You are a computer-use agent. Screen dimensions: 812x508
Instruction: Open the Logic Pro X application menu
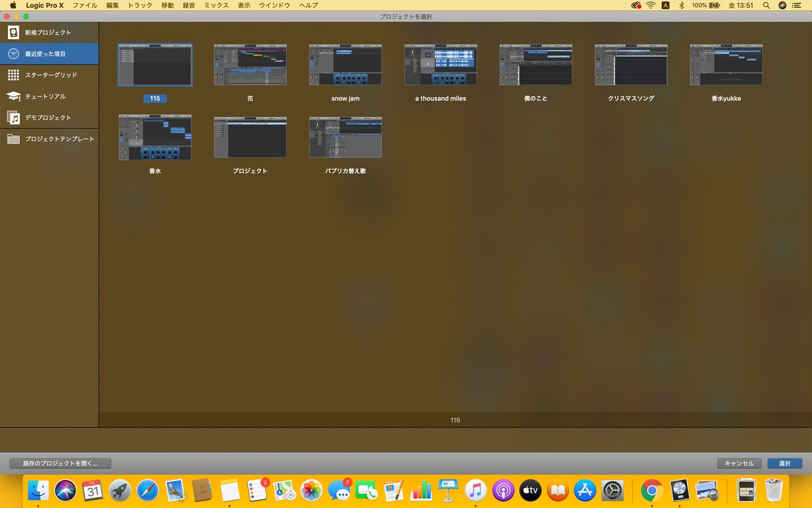pos(45,5)
